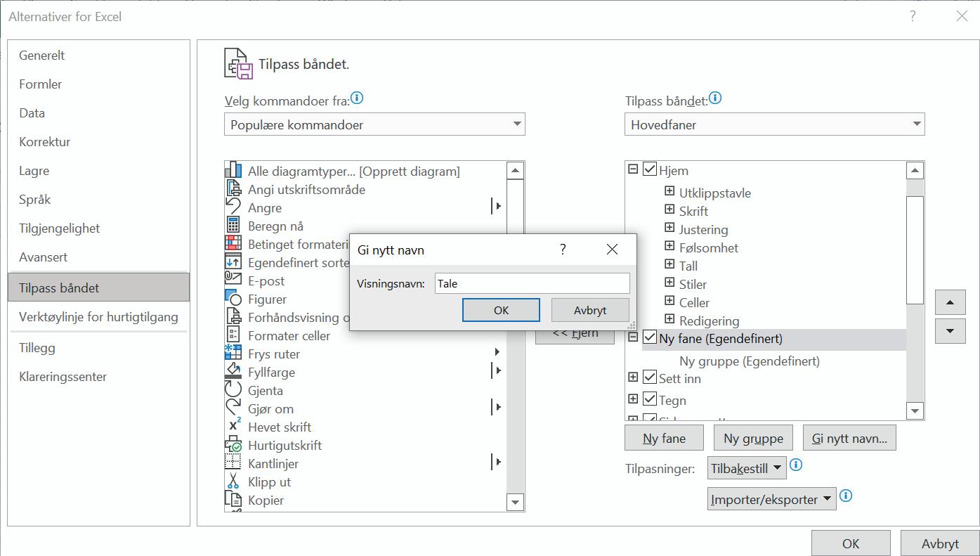Image resolution: width=980 pixels, height=556 pixels.
Task: Click the Ny gruppe button
Action: (x=753, y=439)
